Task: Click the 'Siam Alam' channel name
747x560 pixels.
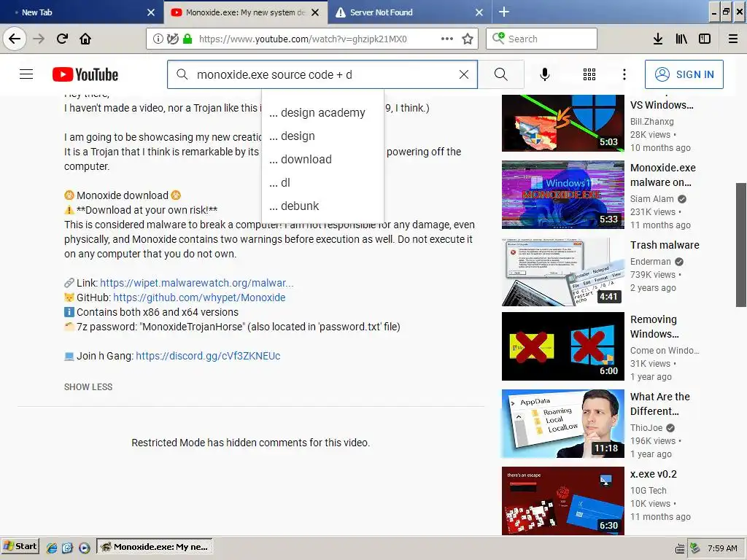Action: (651, 198)
